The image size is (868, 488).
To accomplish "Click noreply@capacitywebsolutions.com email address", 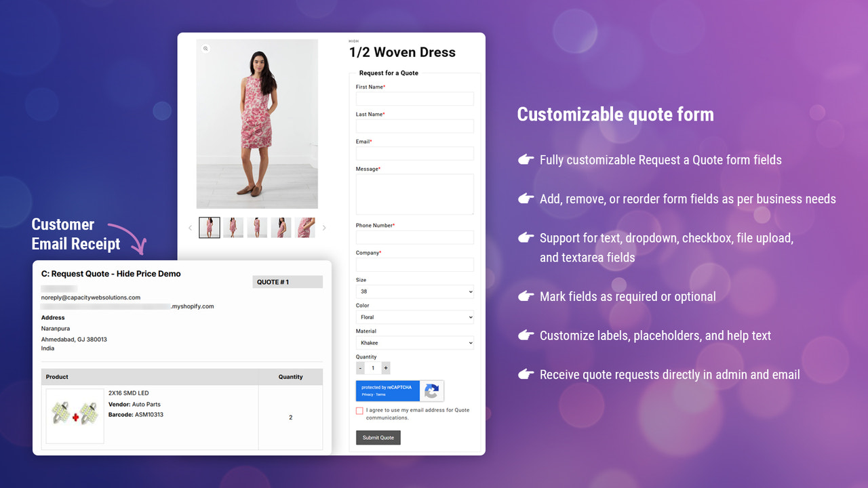I will point(91,298).
